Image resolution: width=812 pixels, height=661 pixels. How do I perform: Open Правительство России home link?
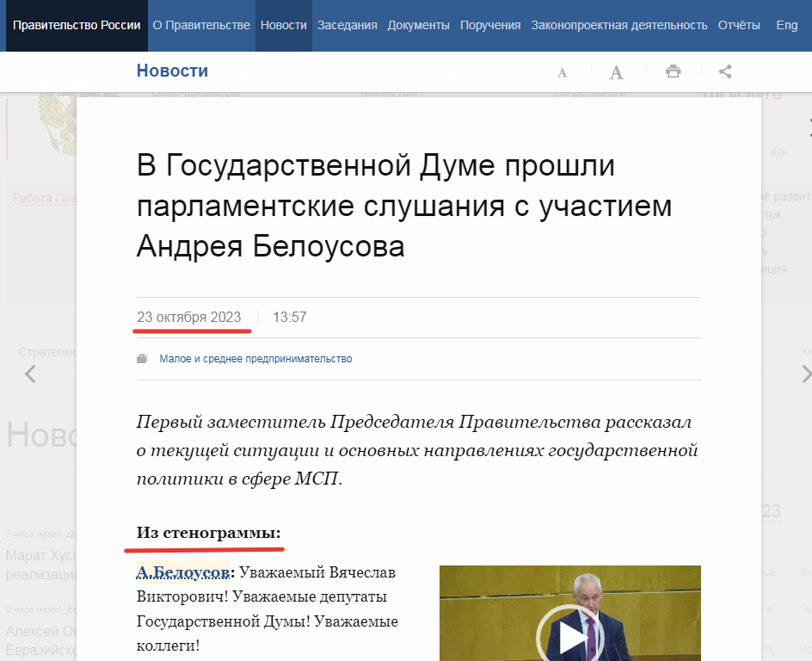(x=77, y=25)
